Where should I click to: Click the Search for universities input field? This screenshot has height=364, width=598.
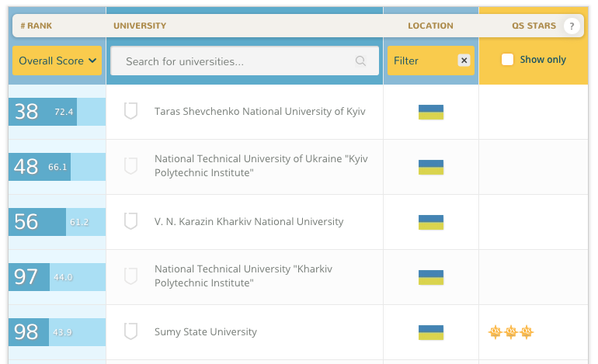tap(245, 61)
